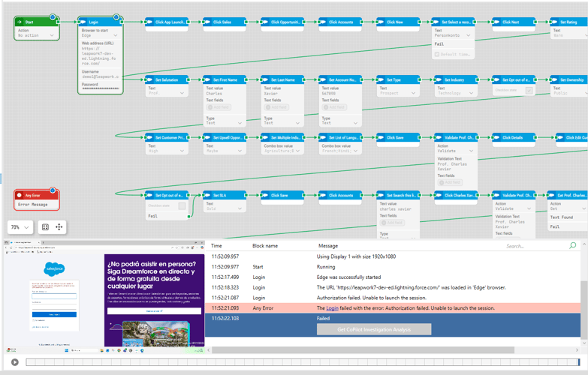Type in the log Search field
Viewport: 588px width, 375px height.
point(533,245)
